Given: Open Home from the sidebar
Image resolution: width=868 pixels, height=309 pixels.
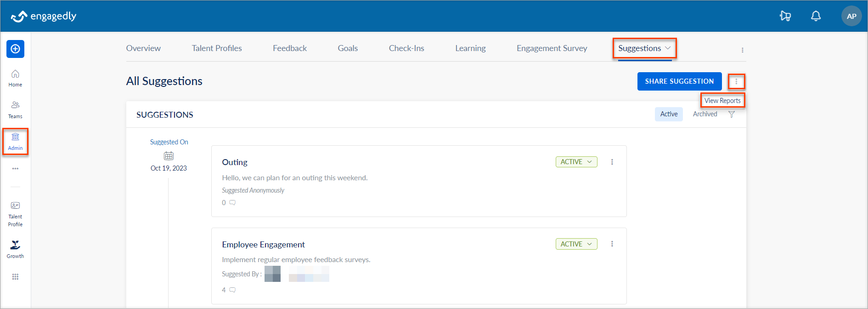Looking at the screenshot, I should (15, 78).
